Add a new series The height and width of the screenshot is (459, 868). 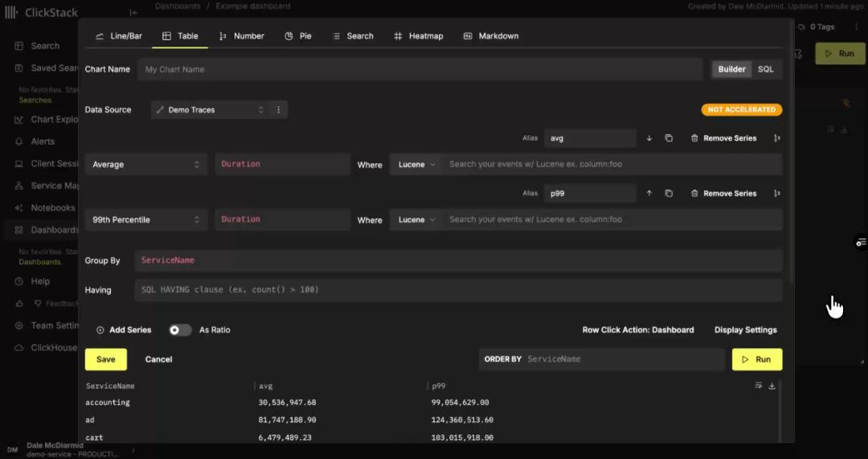click(x=124, y=330)
